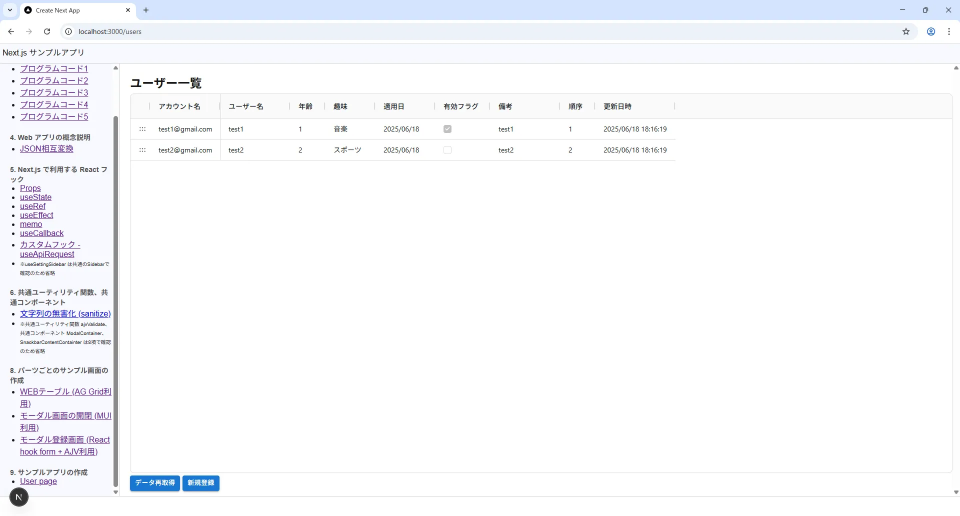Open the プログラムコード4 link
960x516 pixels.
tap(54, 105)
